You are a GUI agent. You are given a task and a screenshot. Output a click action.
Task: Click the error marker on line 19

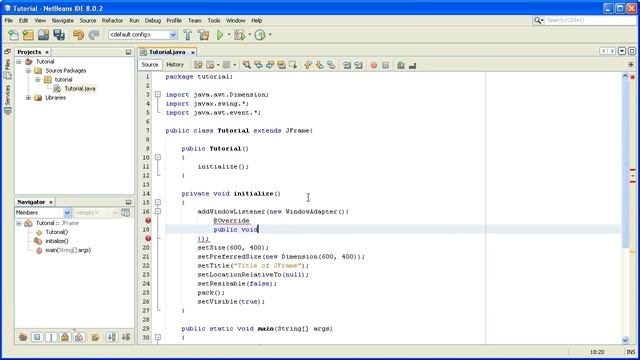pos(148,238)
